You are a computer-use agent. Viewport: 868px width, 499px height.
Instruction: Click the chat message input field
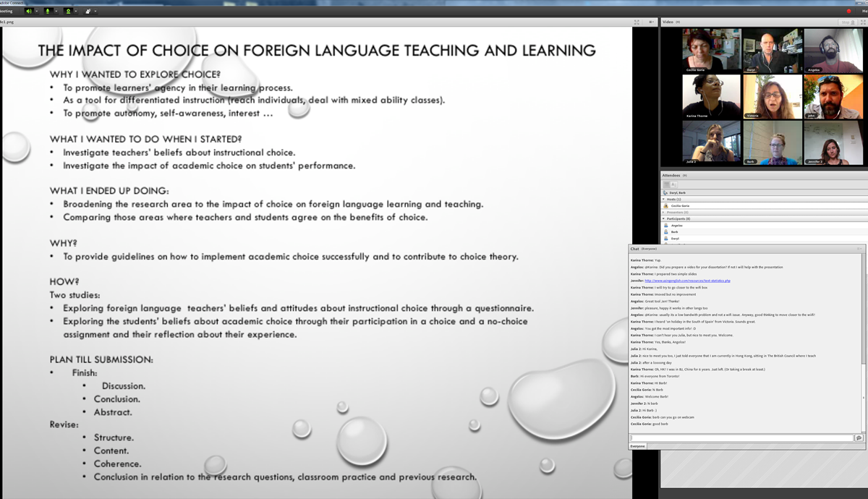(x=741, y=438)
